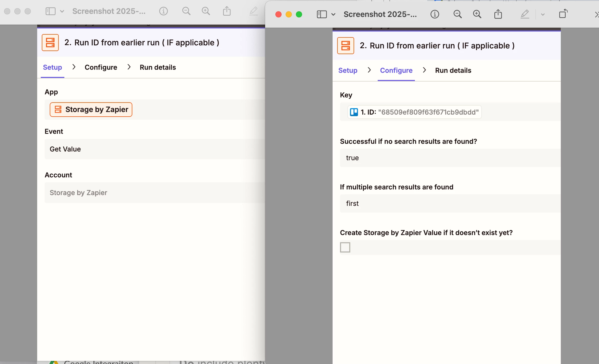
Task: Click green full-screen button on front window
Action: 299,14
